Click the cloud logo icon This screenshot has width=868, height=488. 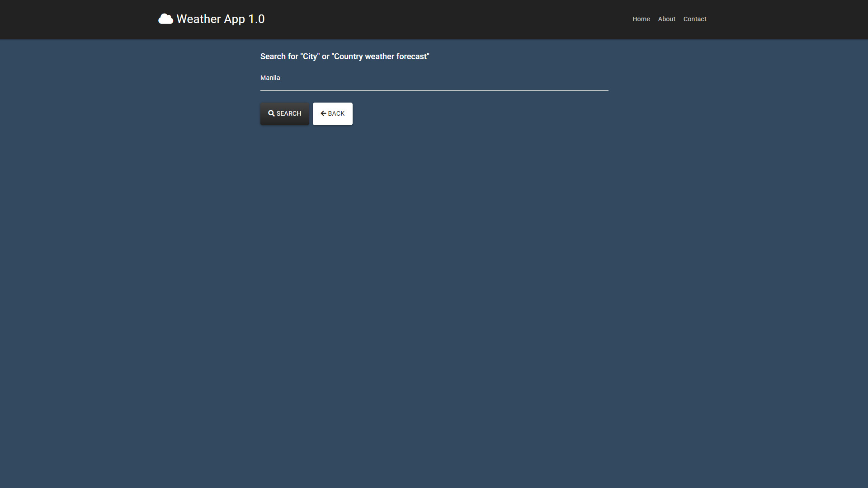tap(165, 19)
